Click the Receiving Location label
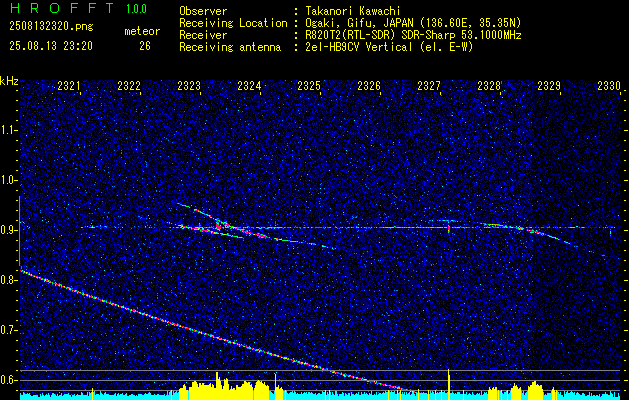Image resolution: width=629 pixels, height=400 pixels. pos(233,23)
